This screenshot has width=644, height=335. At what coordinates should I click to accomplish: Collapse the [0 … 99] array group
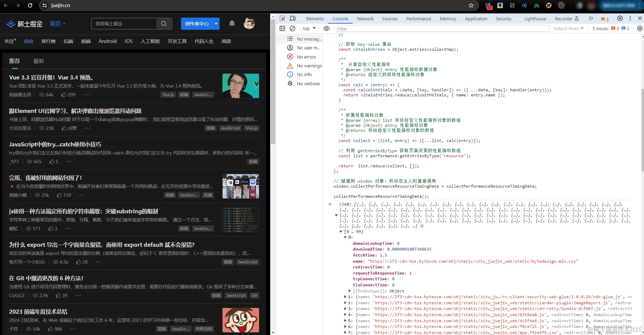341,232
